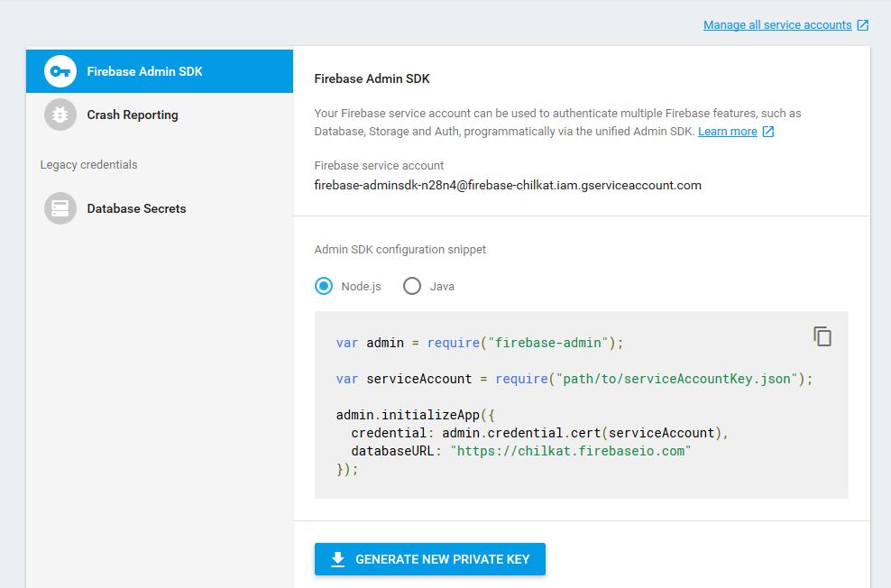This screenshot has width=891, height=588.
Task: Open the Database Secrets section
Action: (x=160, y=208)
